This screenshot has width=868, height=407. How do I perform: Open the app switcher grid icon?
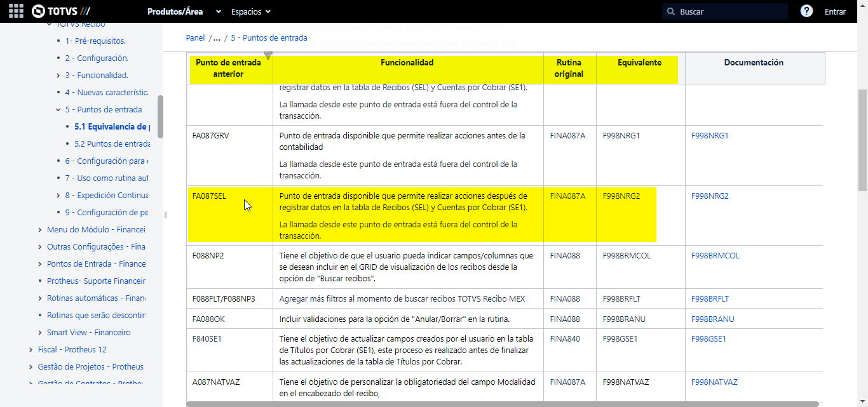coord(16,11)
